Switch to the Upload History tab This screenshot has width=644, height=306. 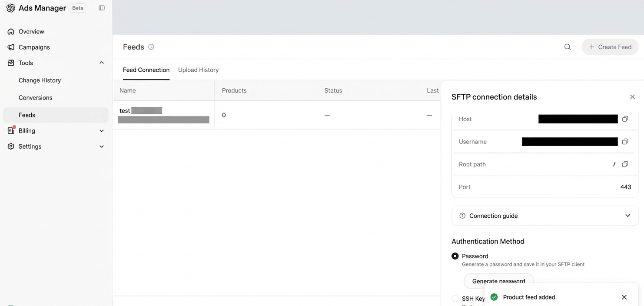coord(198,70)
